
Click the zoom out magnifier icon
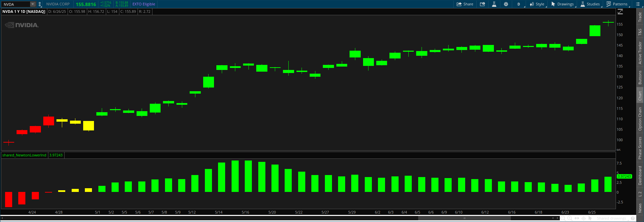click(563, 219)
